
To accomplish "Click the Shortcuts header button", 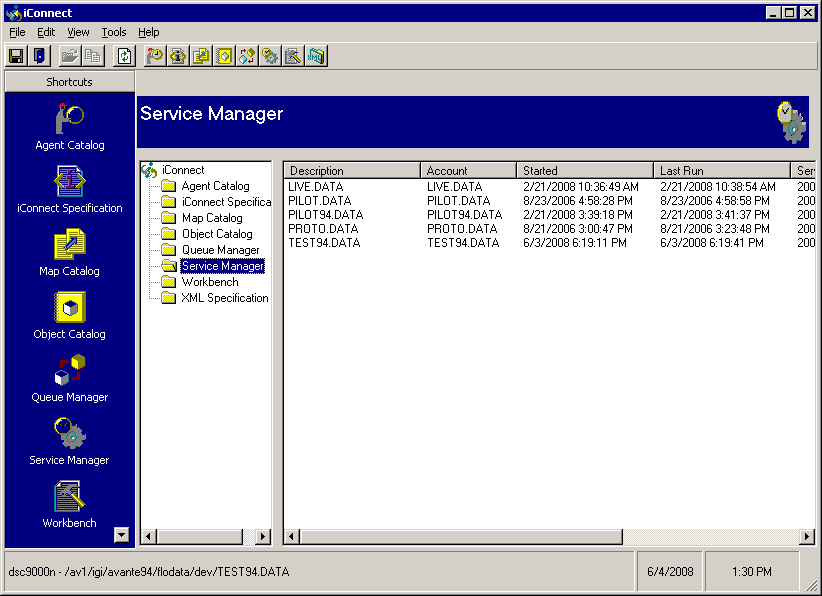I will coord(69,82).
